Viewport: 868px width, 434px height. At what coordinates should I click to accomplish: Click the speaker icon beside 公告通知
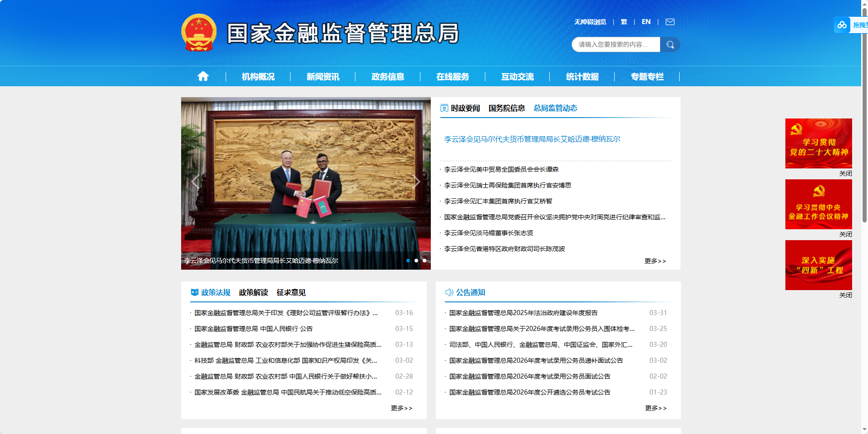[449, 292]
